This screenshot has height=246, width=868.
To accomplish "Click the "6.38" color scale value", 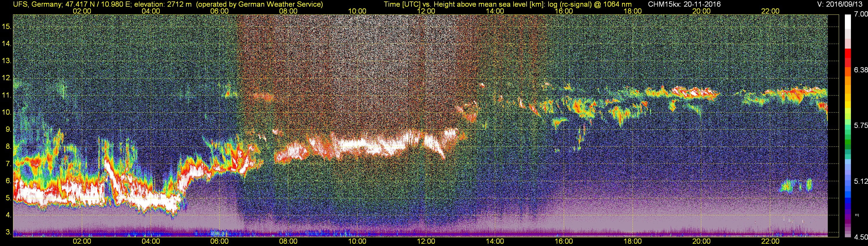I will point(860,70).
